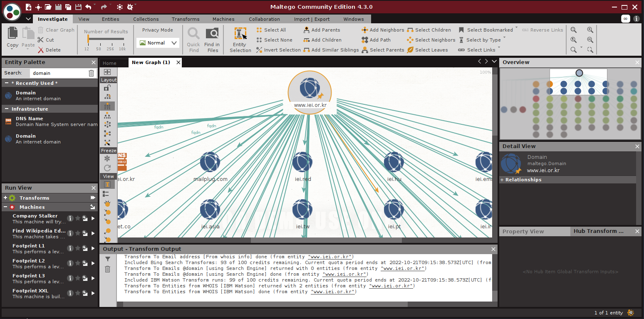This screenshot has height=319, width=644.
Task: Open the Transforms ribbon tab
Action: pyautogui.click(x=186, y=19)
